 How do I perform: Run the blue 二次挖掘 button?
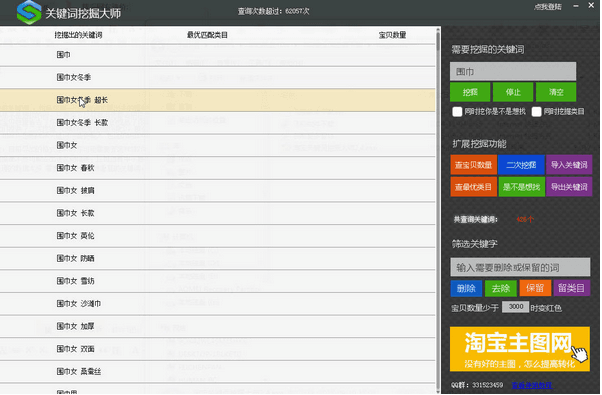pos(521,165)
